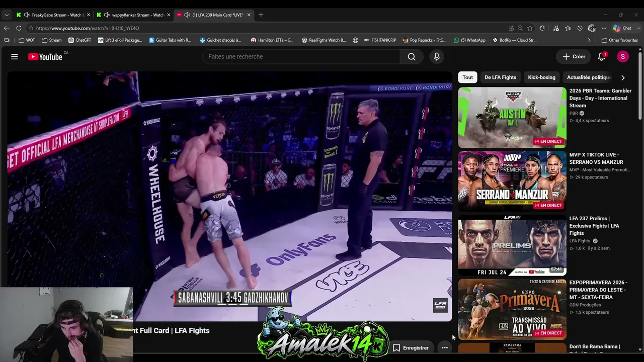Click the YouTube search field

301,57
